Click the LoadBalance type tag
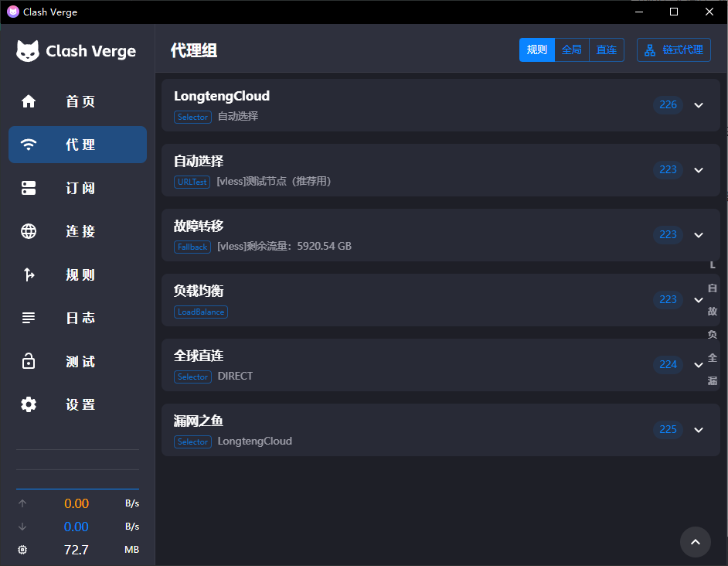Screen dimensions: 728x566 click(201, 312)
